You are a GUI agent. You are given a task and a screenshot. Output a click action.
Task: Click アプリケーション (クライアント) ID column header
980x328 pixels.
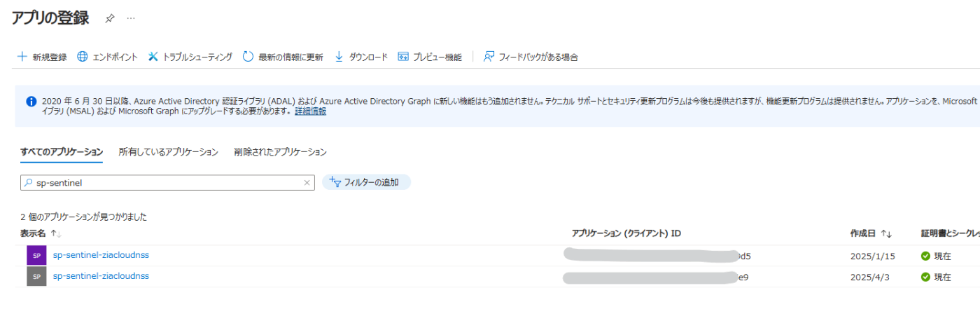[x=626, y=233]
